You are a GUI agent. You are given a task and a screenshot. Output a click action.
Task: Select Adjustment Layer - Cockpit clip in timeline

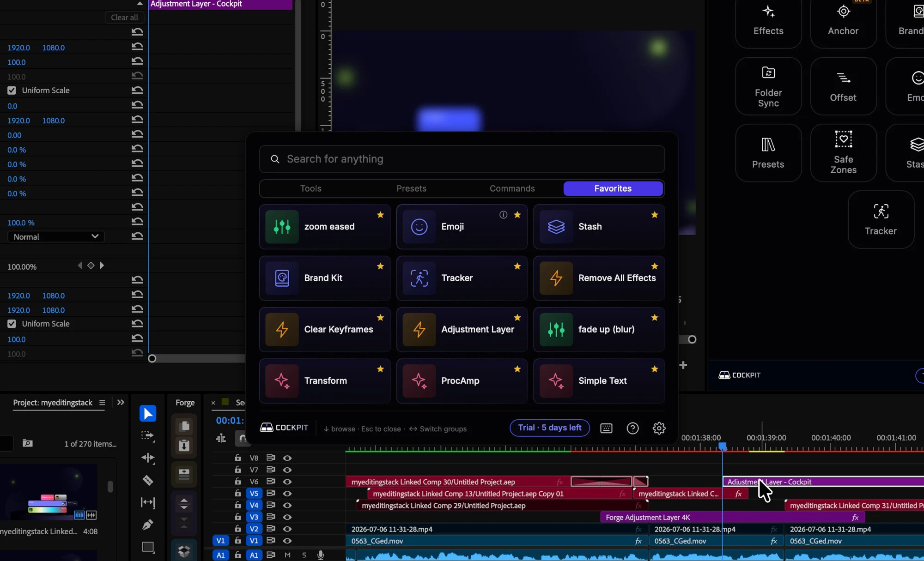pos(823,482)
